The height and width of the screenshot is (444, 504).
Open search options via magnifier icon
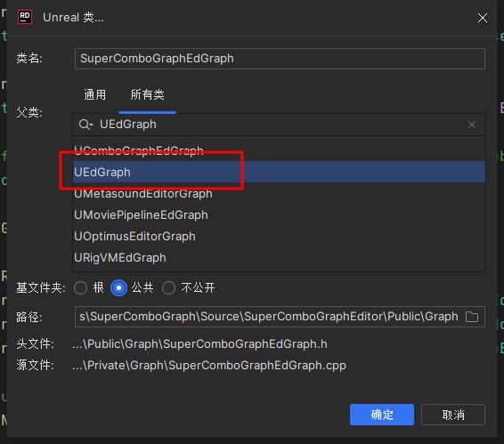click(x=85, y=125)
